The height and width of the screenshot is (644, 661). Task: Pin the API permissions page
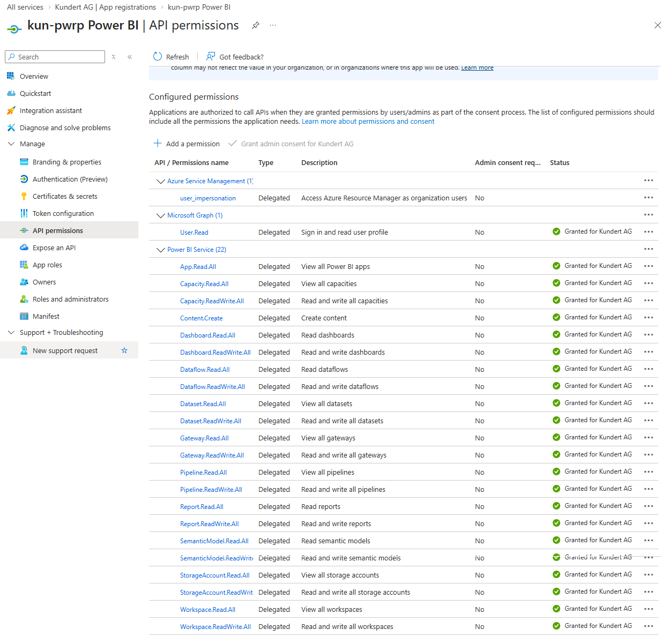(256, 25)
